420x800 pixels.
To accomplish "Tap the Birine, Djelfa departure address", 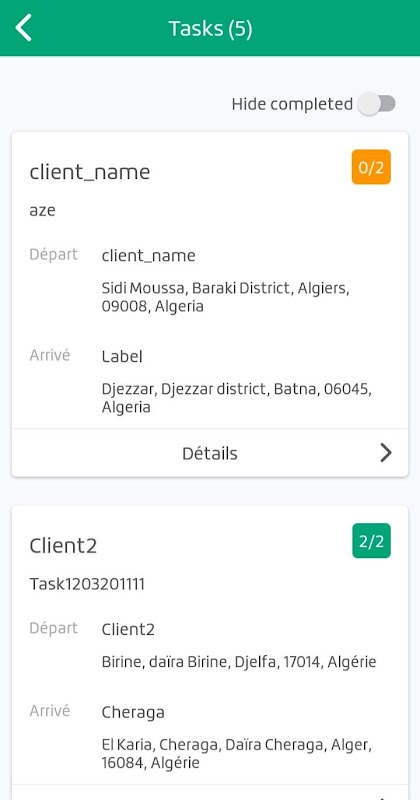I will click(x=239, y=662).
